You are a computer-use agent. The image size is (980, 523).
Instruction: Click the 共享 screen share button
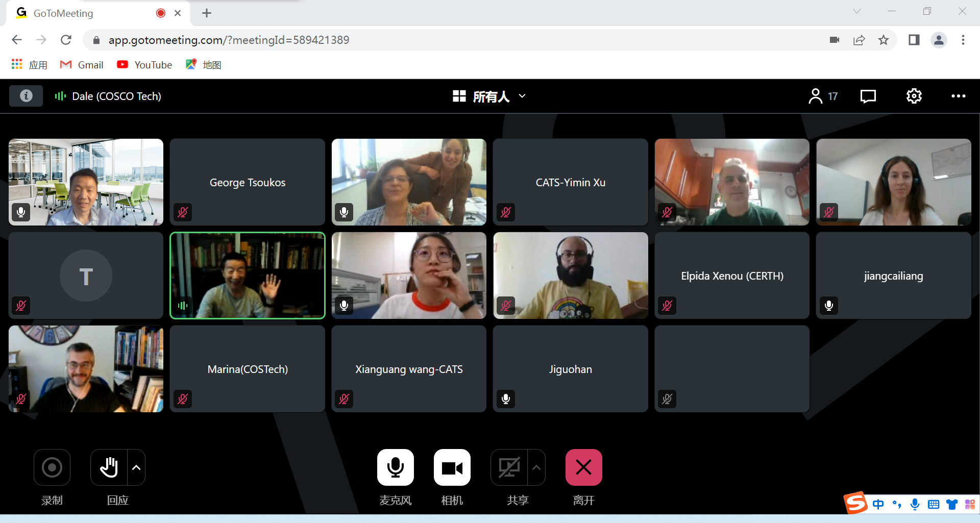[509, 467]
